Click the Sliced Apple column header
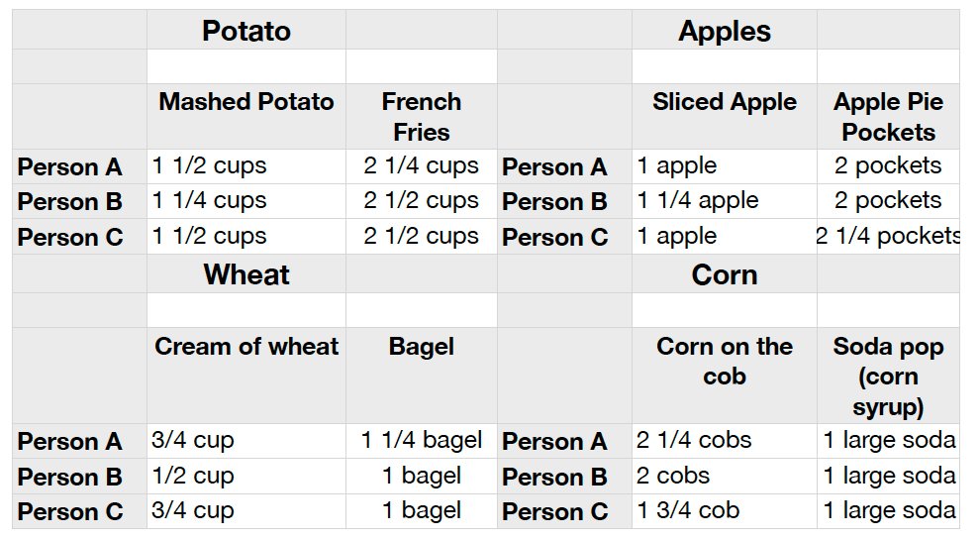This screenshot has width=980, height=539. [725, 116]
